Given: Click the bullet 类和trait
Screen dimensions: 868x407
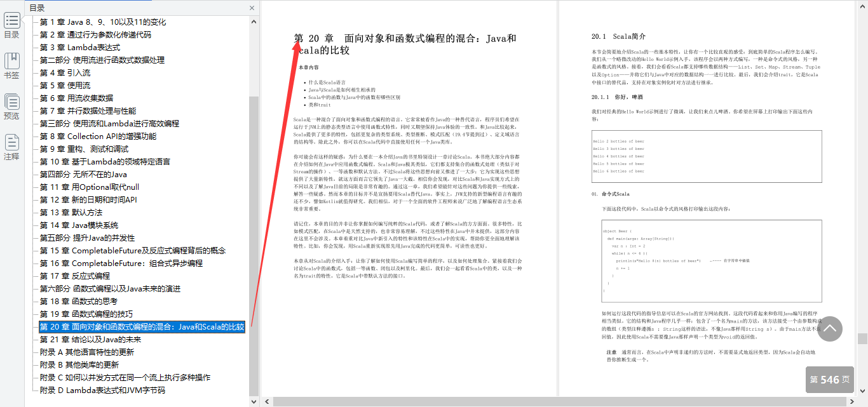Looking at the screenshot, I should pos(318,105).
